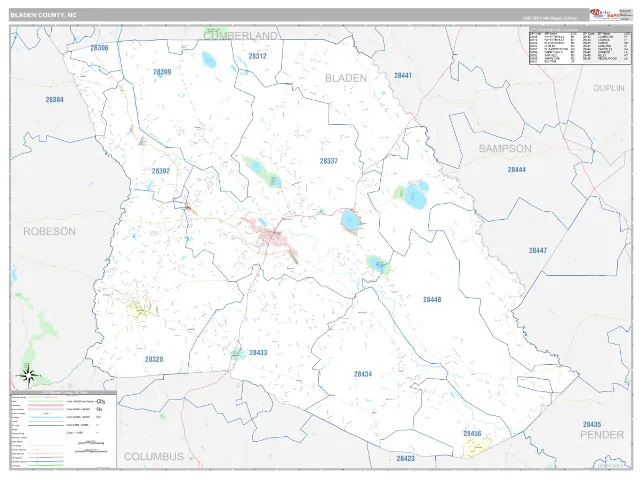
Task: Click the yellow city area beside 28456
Action: [x=478, y=447]
